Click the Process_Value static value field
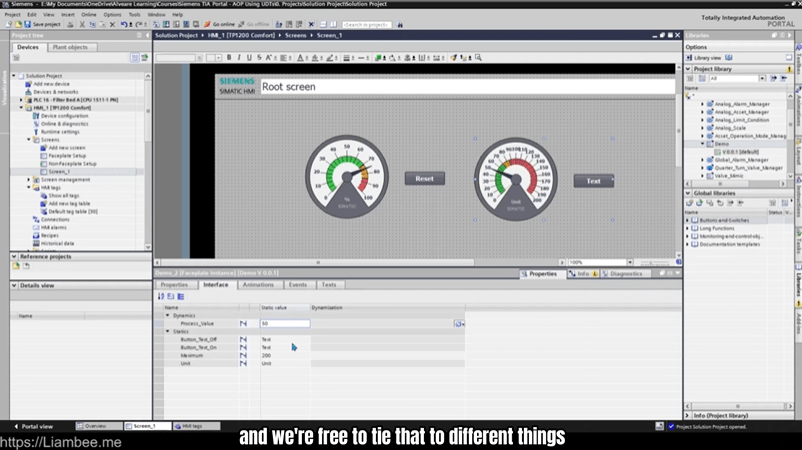Viewport: 802px width, 450px height. tap(285, 324)
